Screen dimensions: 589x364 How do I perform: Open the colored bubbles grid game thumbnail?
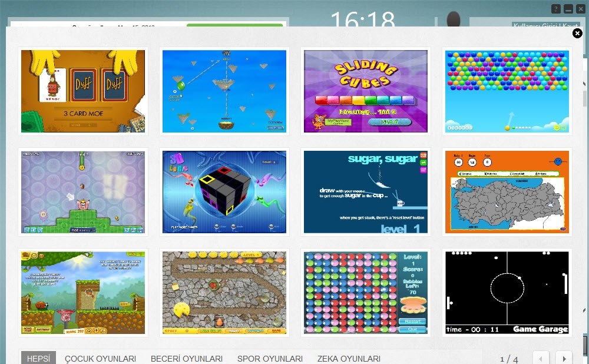(366, 293)
